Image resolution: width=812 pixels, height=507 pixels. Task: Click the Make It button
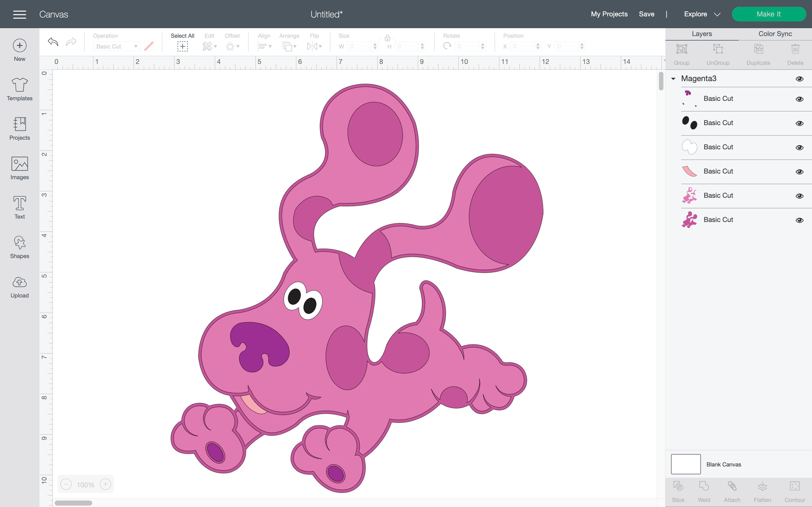[x=769, y=14]
